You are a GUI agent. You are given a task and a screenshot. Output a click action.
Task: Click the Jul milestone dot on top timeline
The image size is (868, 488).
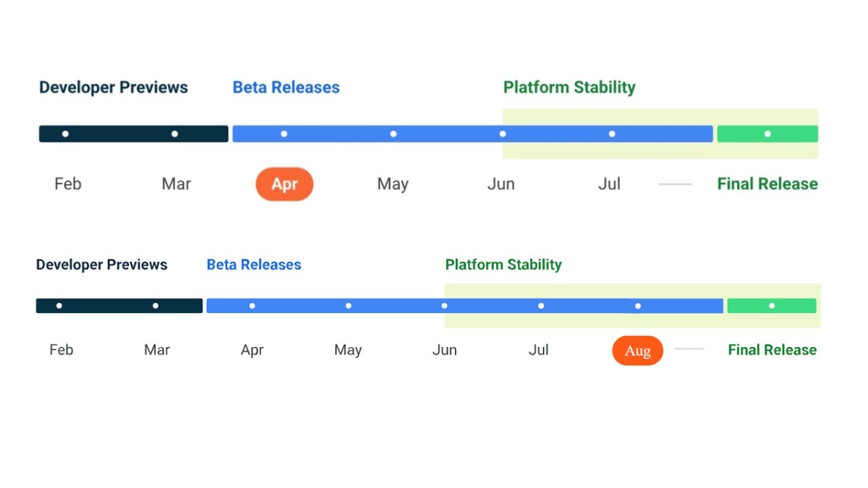coord(612,134)
